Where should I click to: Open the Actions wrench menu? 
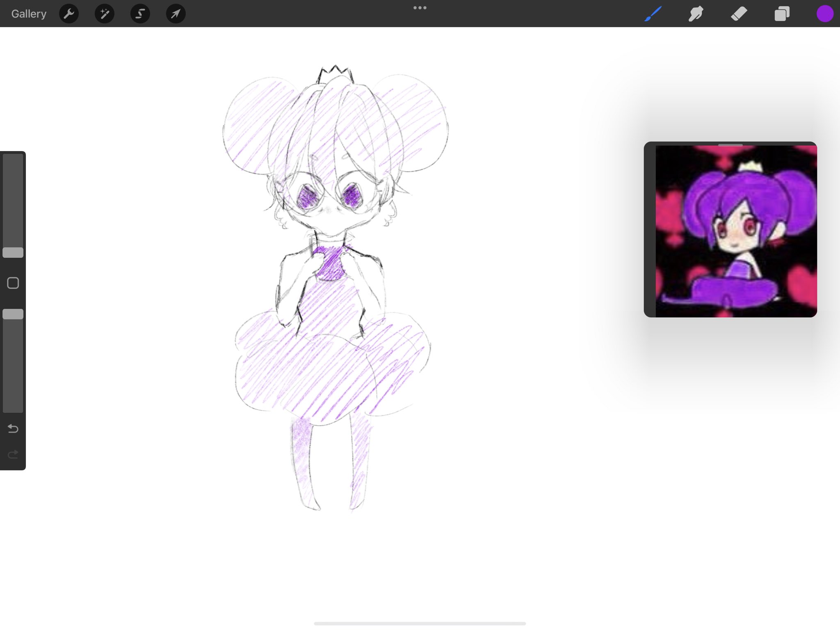[68, 14]
